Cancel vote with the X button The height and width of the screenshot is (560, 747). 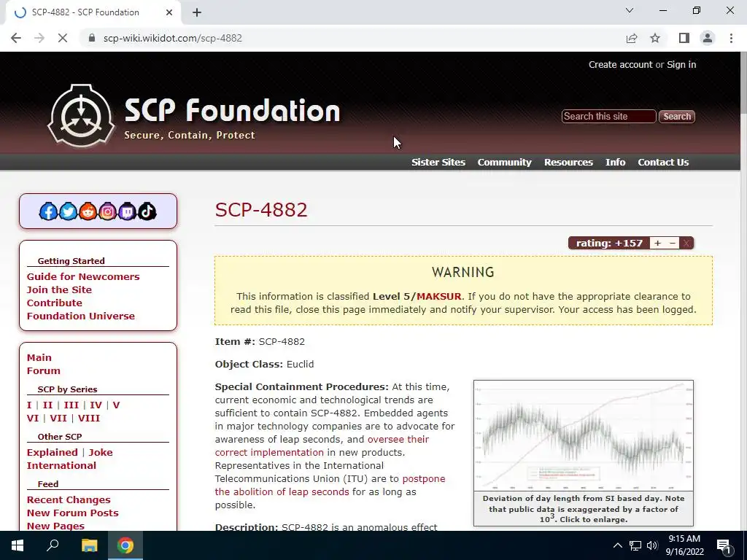686,244
